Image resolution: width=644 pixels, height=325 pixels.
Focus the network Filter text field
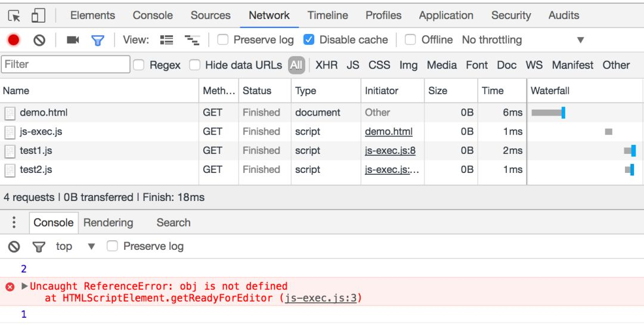[x=66, y=64]
